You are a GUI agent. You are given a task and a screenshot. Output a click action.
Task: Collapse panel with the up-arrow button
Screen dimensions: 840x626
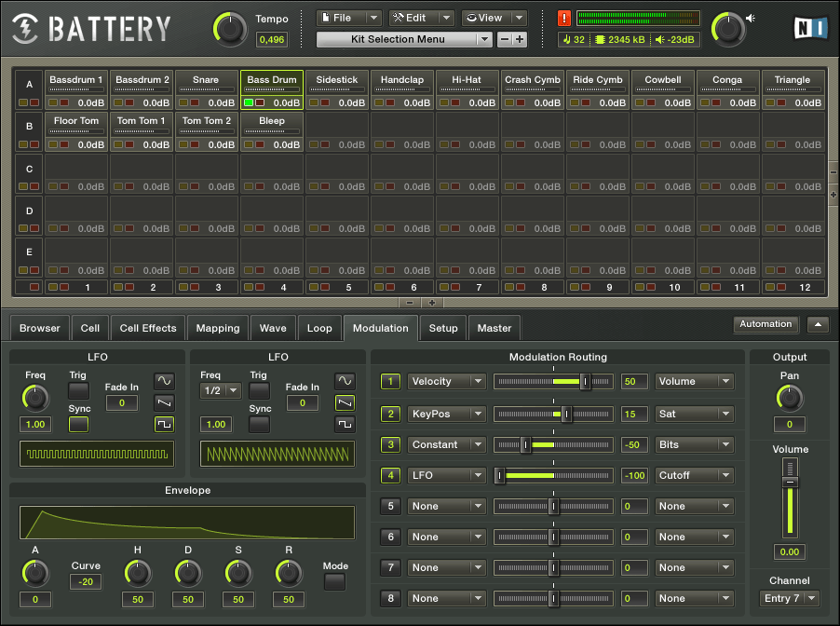pyautogui.click(x=818, y=324)
